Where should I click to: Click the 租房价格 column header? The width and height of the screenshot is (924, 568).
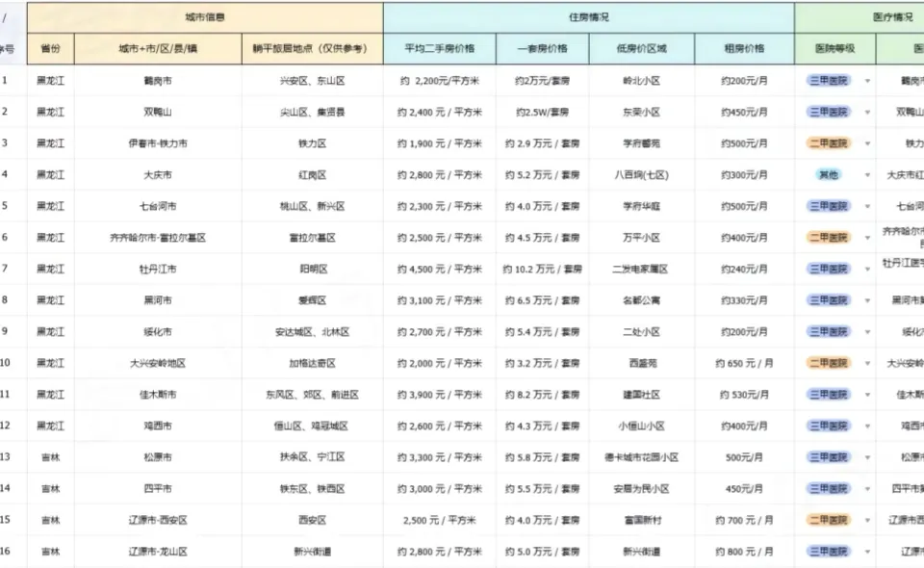click(x=741, y=48)
